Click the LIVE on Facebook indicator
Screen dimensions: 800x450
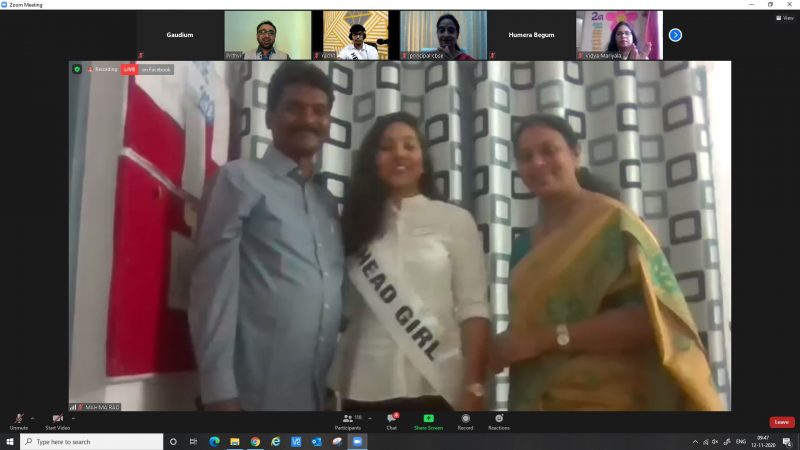(x=147, y=69)
